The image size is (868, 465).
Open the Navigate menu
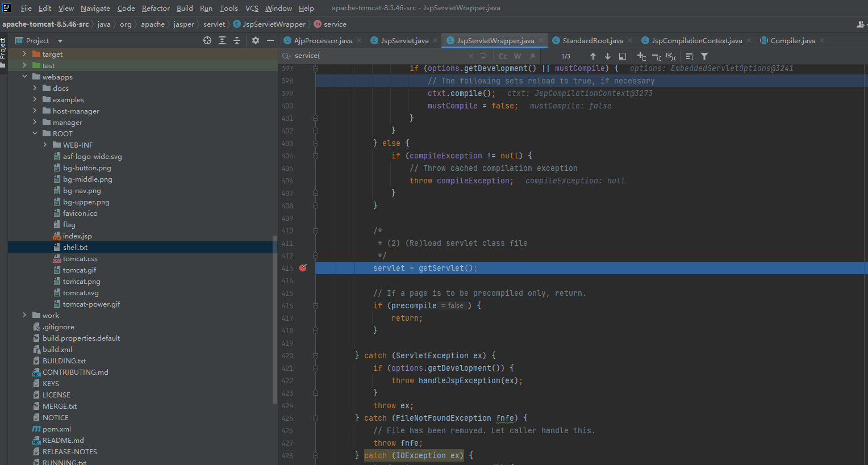95,8
